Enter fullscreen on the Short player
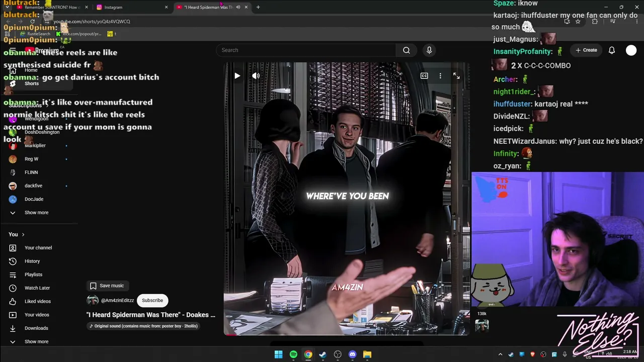 [456, 76]
